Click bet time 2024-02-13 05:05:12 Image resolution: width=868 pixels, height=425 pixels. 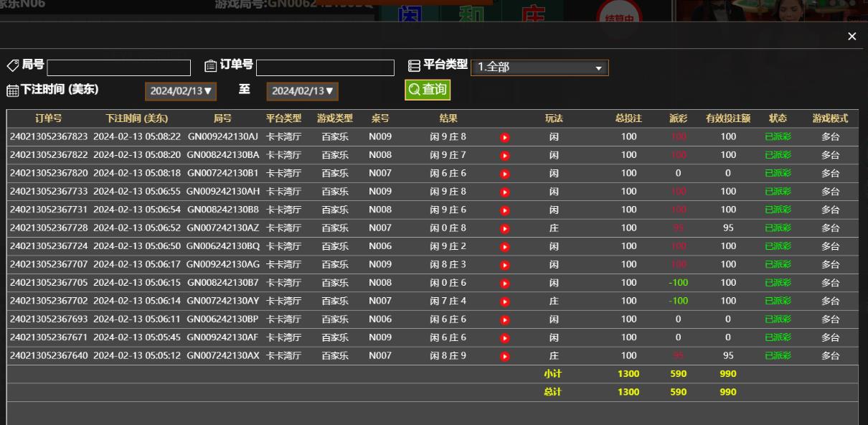point(137,355)
